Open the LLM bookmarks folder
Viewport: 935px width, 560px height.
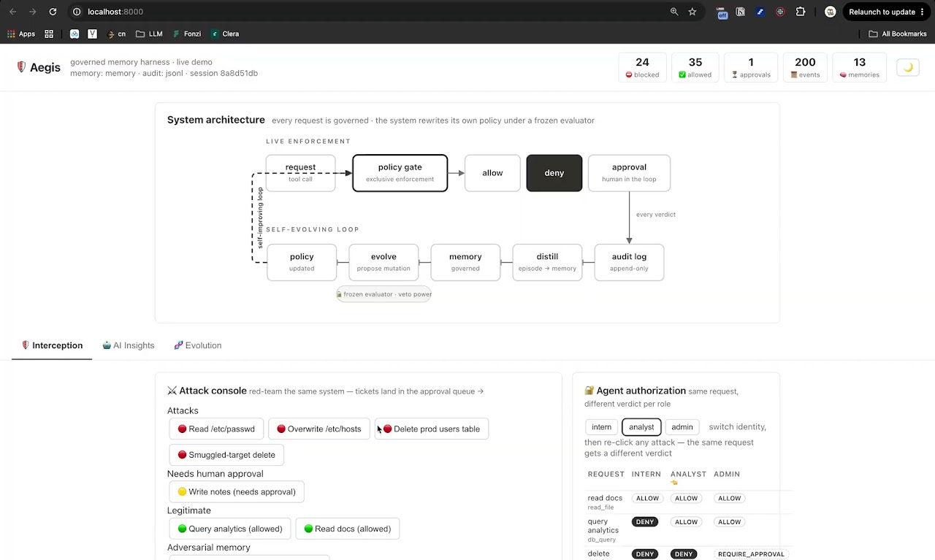[149, 34]
